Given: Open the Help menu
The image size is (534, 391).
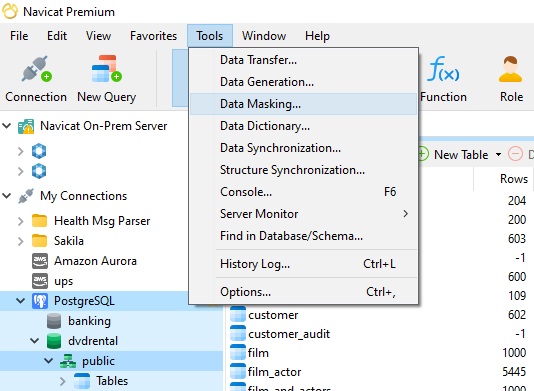Looking at the screenshot, I should coord(317,36).
